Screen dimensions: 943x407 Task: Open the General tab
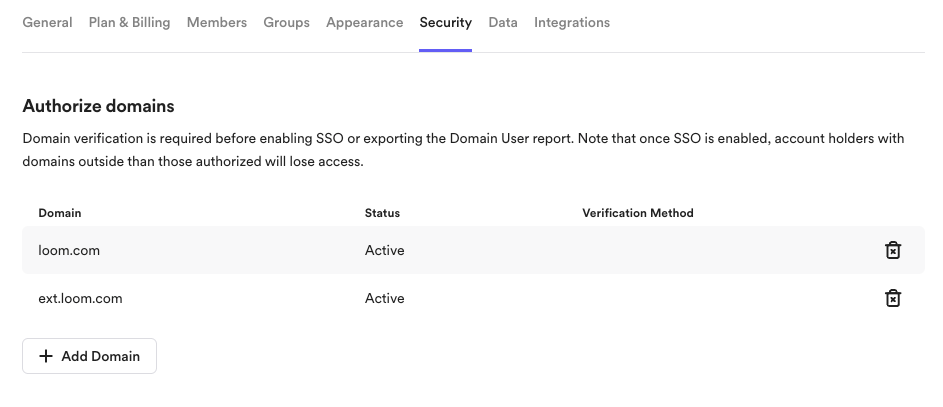pyautogui.click(x=47, y=22)
